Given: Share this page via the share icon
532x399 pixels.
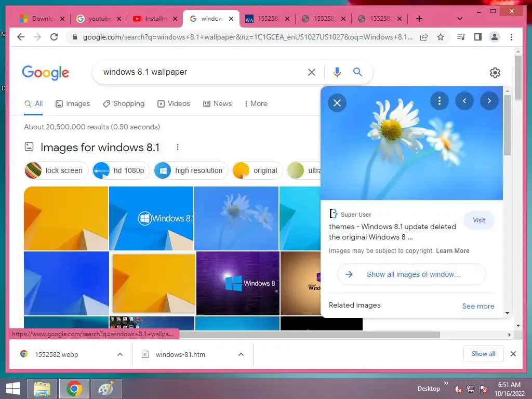Looking at the screenshot, I should coord(424,37).
